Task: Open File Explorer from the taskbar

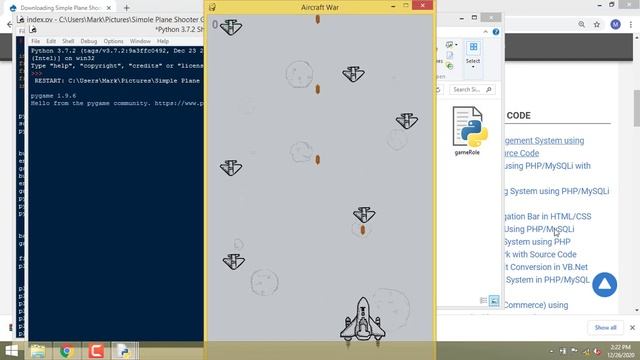Action: (38, 351)
